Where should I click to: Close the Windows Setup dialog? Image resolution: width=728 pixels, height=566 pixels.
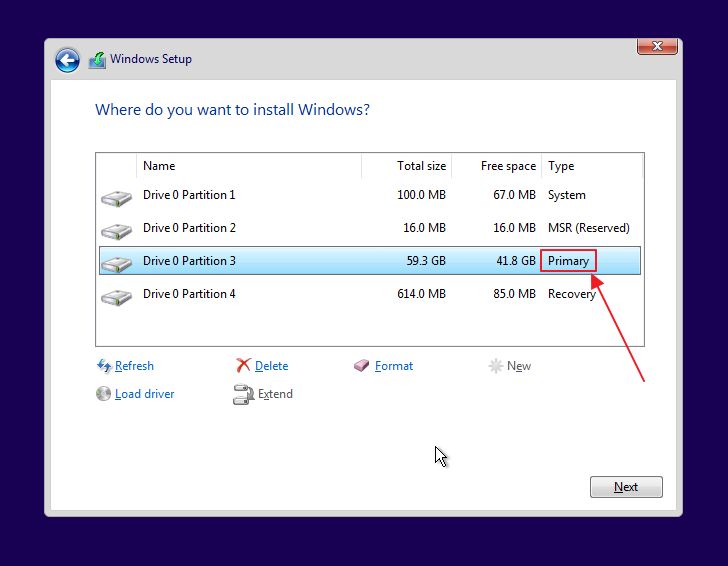pyautogui.click(x=657, y=46)
